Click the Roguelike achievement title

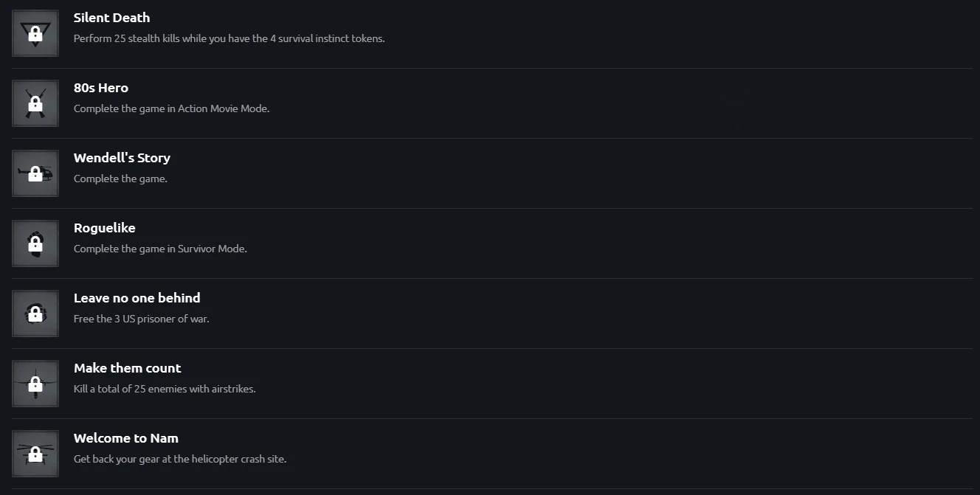click(x=104, y=228)
